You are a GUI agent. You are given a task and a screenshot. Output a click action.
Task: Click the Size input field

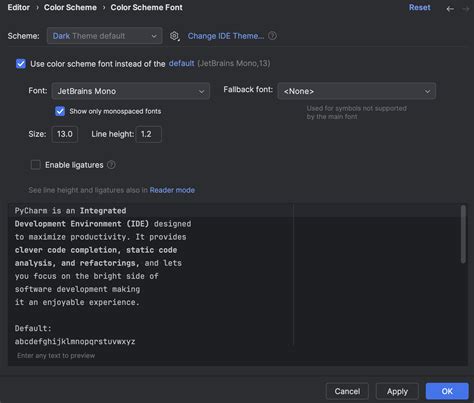click(65, 134)
